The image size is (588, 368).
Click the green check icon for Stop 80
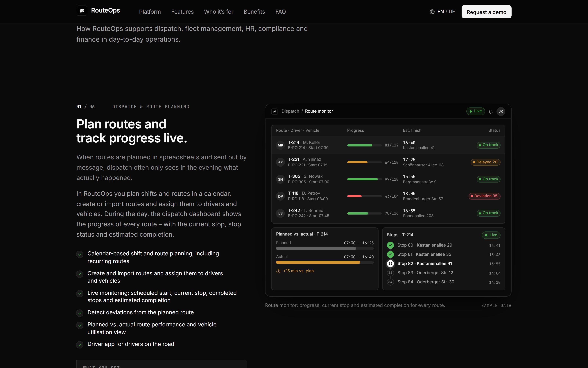pyautogui.click(x=390, y=245)
